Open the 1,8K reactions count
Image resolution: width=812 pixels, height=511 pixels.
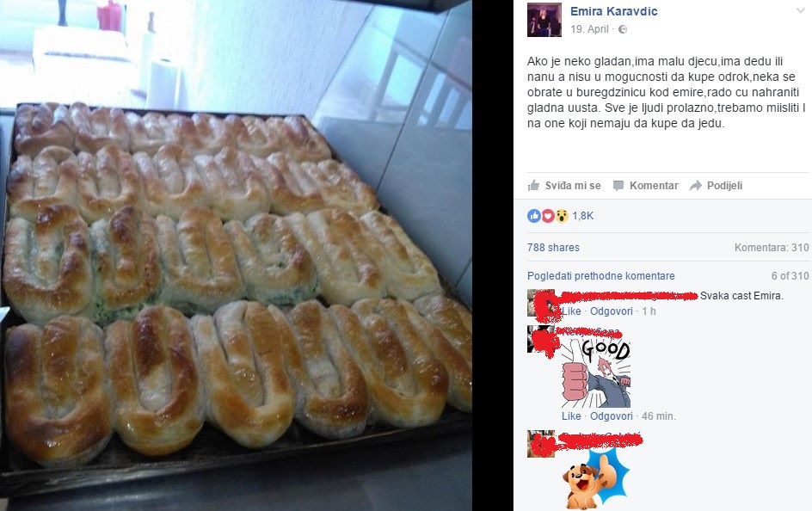pyautogui.click(x=582, y=216)
